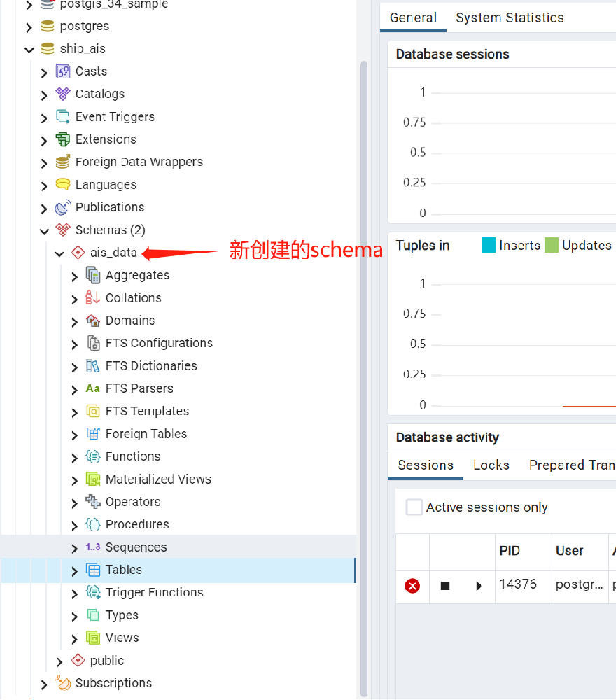Expand the Tables node

click(74, 571)
